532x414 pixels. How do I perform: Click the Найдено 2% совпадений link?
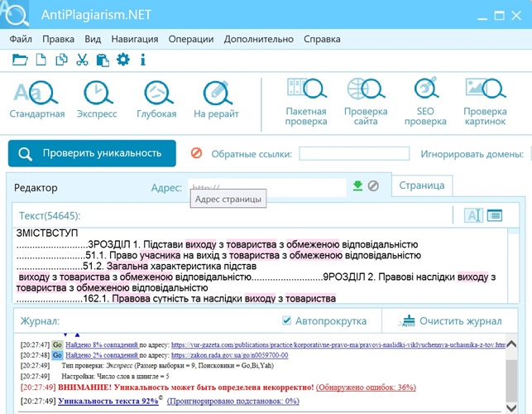[102, 355]
